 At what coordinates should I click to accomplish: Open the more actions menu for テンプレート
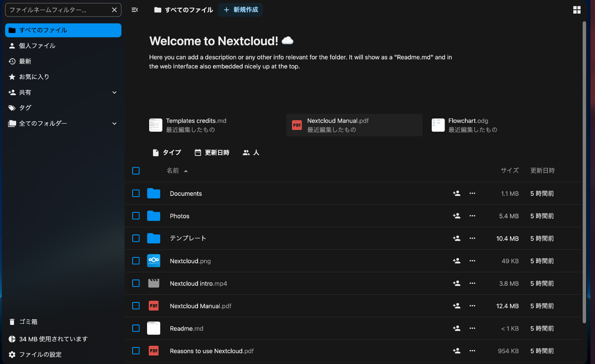point(472,238)
